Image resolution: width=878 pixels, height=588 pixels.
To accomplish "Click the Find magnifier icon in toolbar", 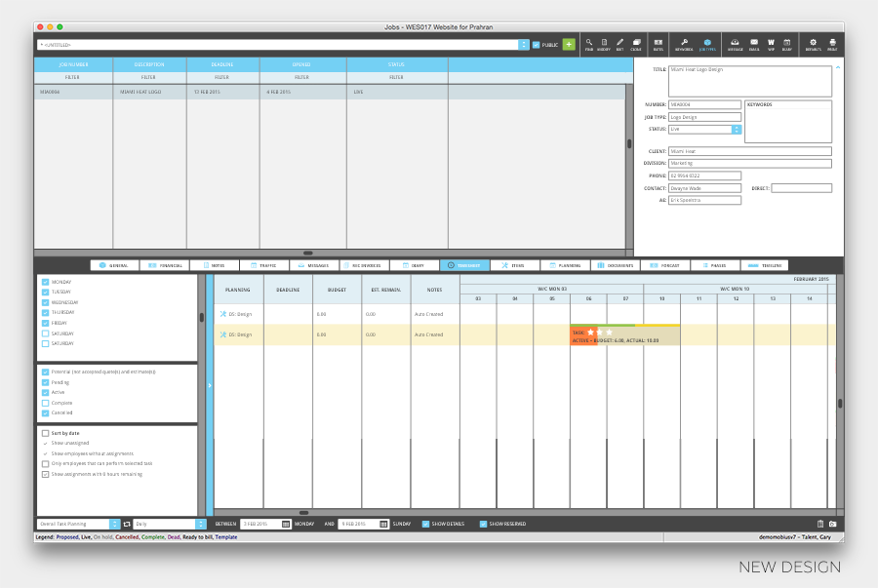I will (589, 44).
